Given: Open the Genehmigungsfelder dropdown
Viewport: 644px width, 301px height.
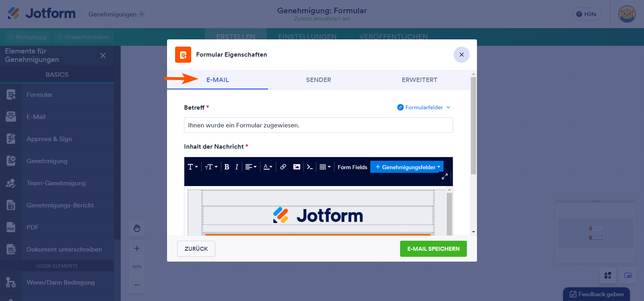Looking at the screenshot, I should [x=407, y=167].
